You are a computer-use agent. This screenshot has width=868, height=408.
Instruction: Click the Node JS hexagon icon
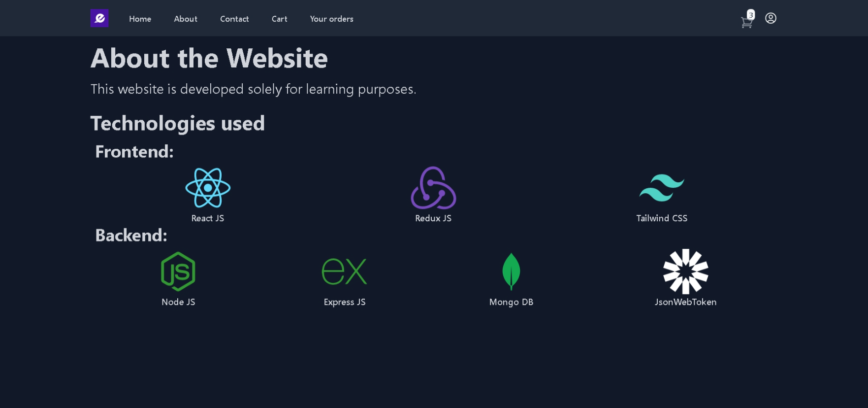[178, 270]
